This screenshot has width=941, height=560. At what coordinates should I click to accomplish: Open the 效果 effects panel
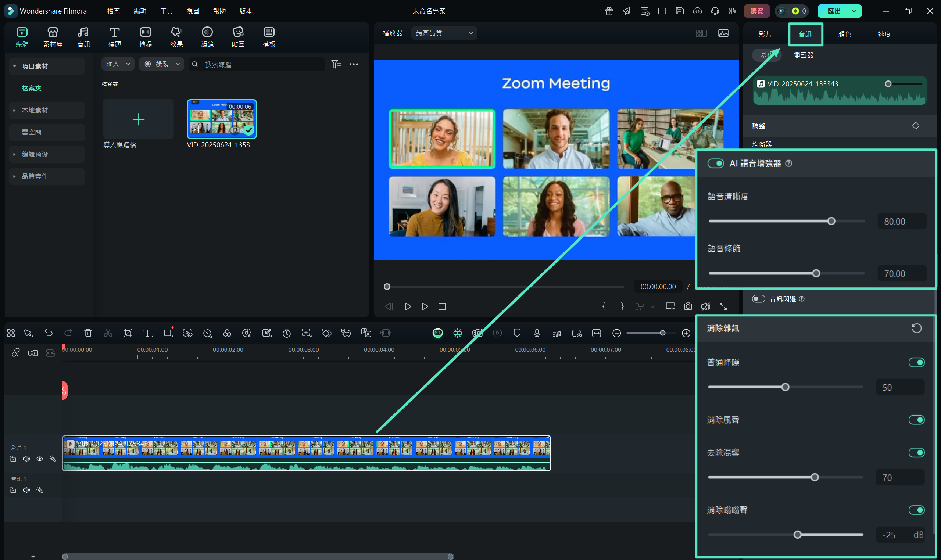pyautogui.click(x=176, y=37)
